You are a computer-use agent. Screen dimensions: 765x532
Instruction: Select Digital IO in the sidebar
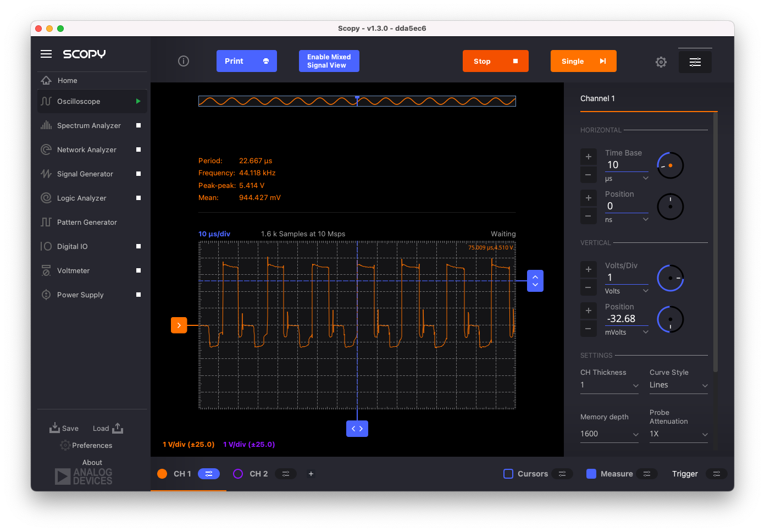click(92, 246)
